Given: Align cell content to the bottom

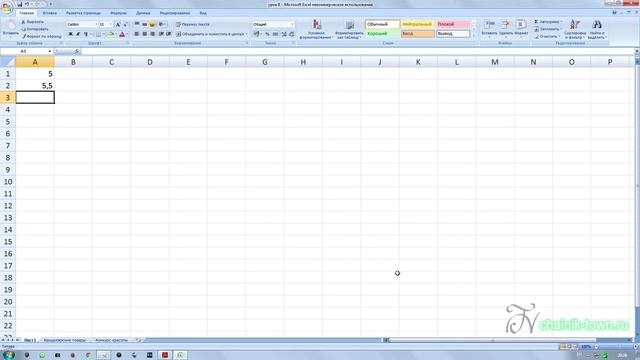Looking at the screenshot, I should coord(152,24).
